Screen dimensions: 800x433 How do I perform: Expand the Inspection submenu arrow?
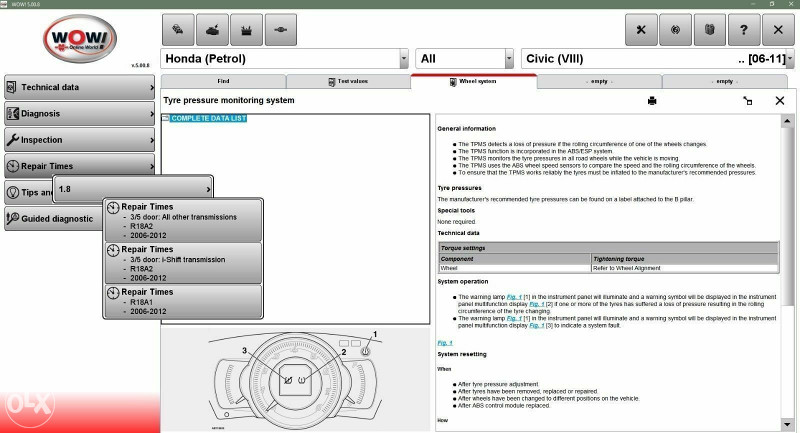click(x=152, y=140)
